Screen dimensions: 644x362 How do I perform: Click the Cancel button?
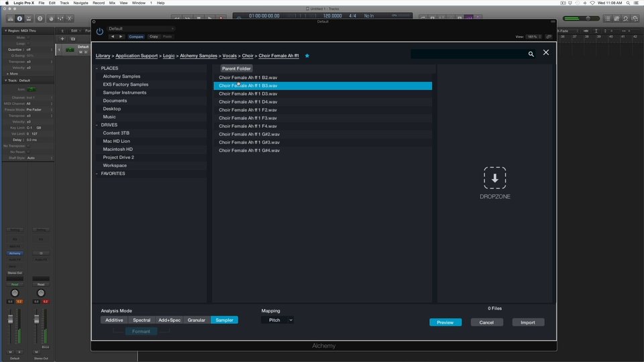click(x=486, y=322)
